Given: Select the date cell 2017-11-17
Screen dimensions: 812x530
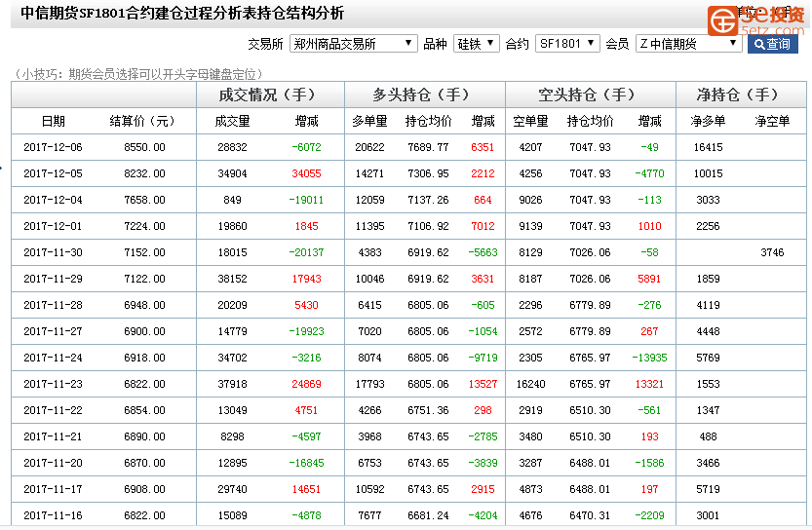Looking at the screenshot, I should (x=53, y=489).
